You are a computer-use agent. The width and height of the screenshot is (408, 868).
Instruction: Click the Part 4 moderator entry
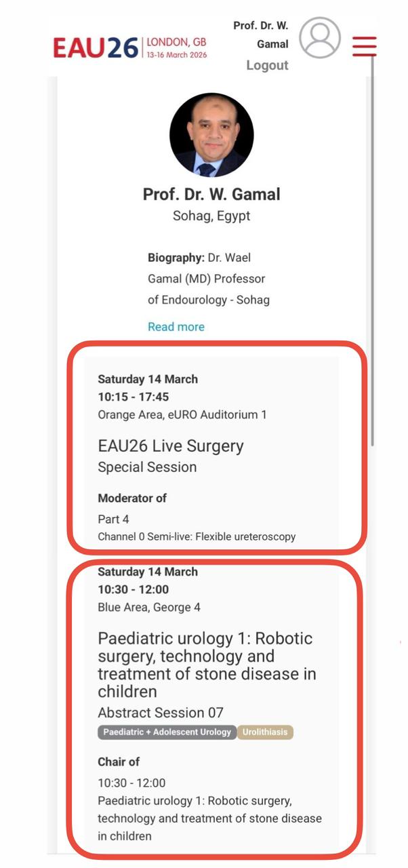[113, 519]
